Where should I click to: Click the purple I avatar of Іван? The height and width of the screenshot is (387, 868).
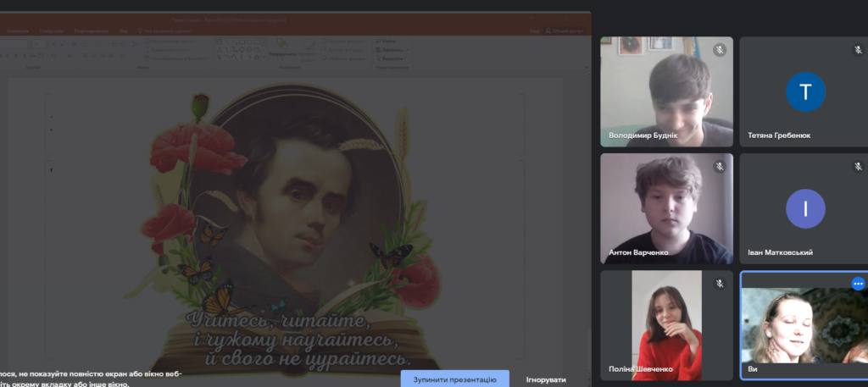click(x=805, y=208)
